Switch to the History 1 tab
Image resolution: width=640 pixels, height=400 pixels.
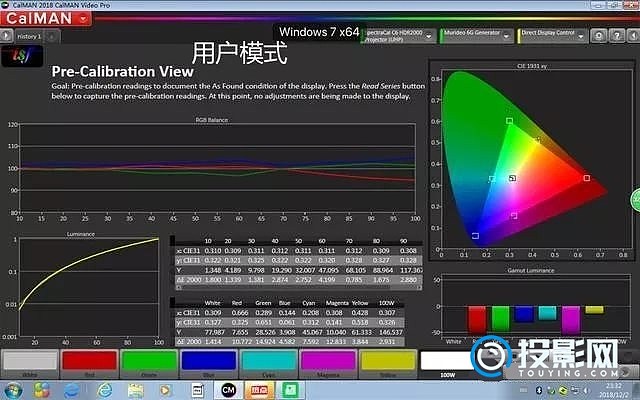pos(30,36)
